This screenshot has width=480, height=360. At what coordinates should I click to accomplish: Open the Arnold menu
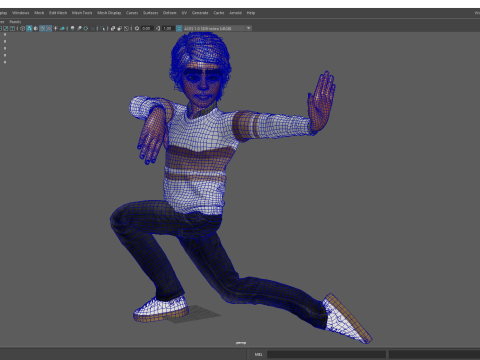[235, 13]
